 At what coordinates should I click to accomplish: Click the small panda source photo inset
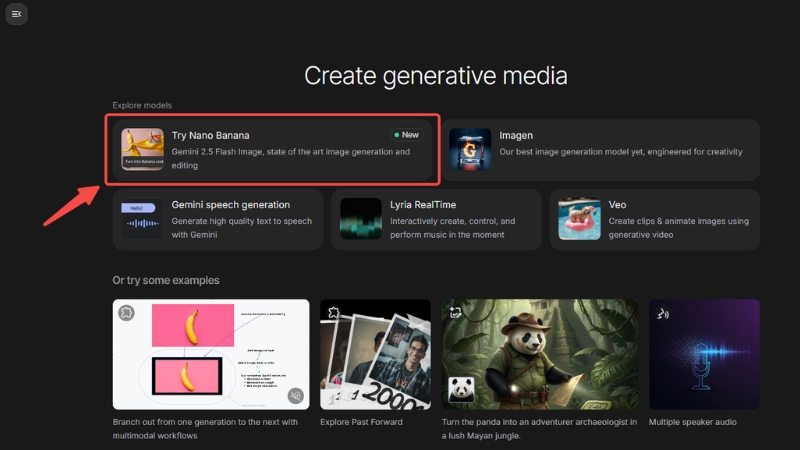point(461,390)
